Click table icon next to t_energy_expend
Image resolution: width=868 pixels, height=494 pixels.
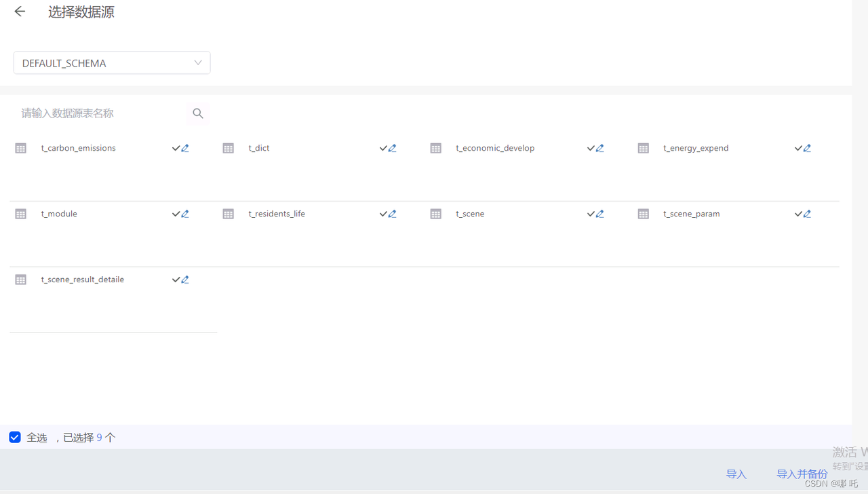[x=644, y=148]
